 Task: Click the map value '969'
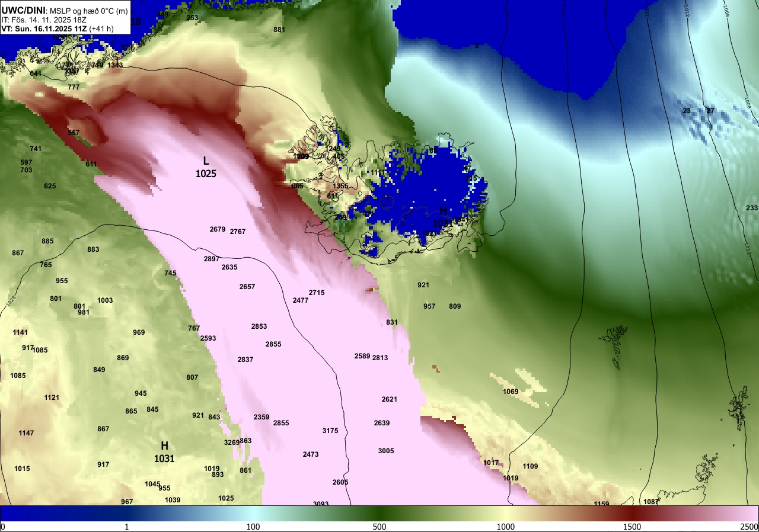(x=139, y=332)
